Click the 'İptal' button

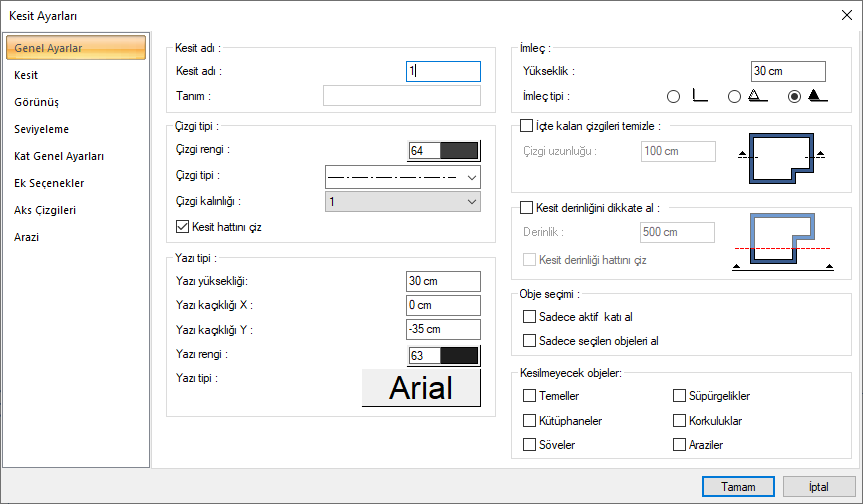click(820, 486)
